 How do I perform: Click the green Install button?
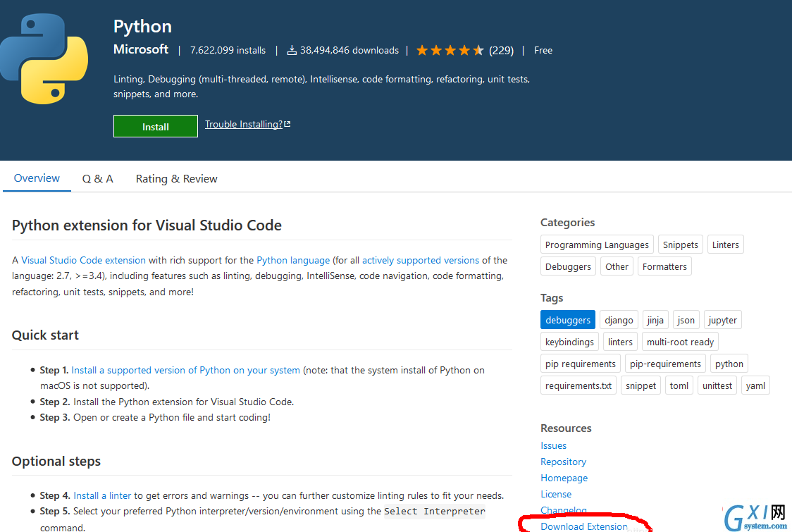(x=156, y=126)
